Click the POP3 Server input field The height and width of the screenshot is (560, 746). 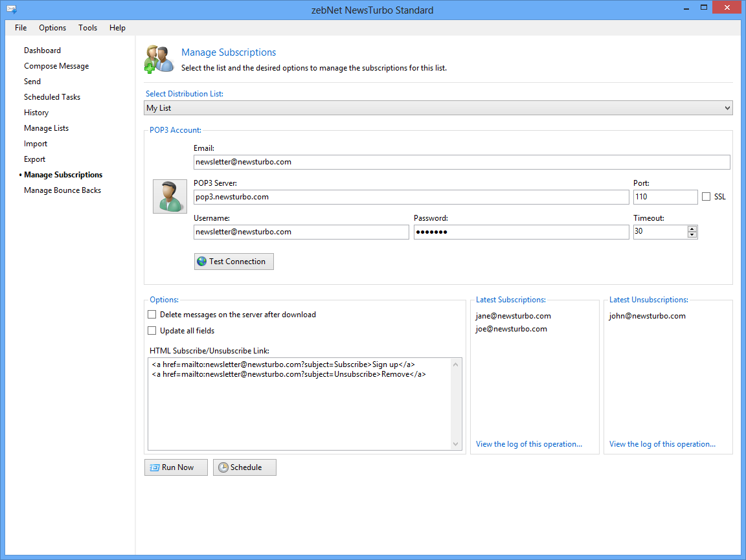[411, 197]
